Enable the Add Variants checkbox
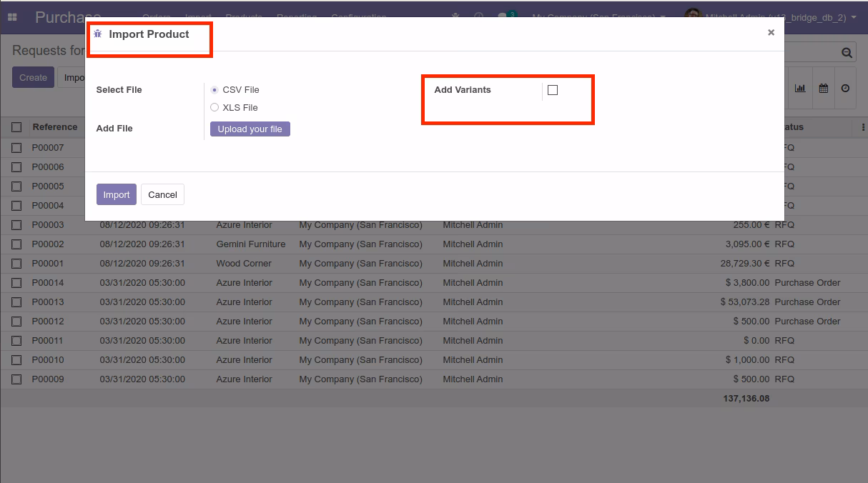868x483 pixels. 553,90
